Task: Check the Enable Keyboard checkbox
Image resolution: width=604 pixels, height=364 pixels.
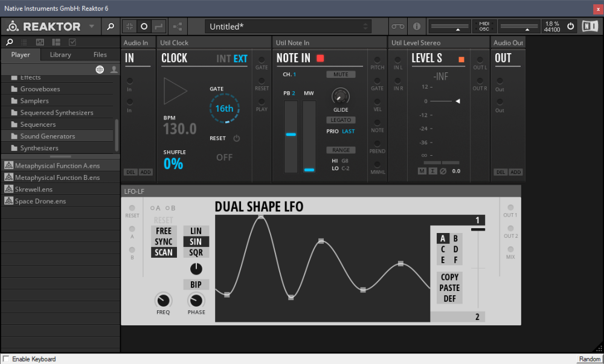Action: pos(6,359)
